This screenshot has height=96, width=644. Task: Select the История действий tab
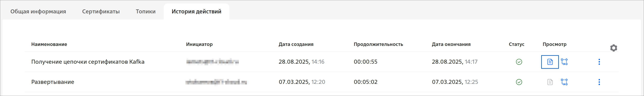[x=197, y=11]
